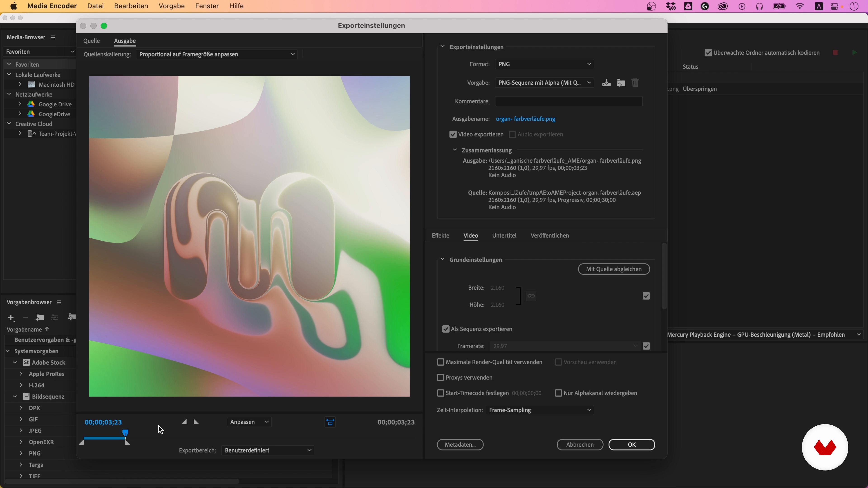Image resolution: width=868 pixels, height=488 pixels.
Task: Click the export range work area bar
Action: point(104,438)
